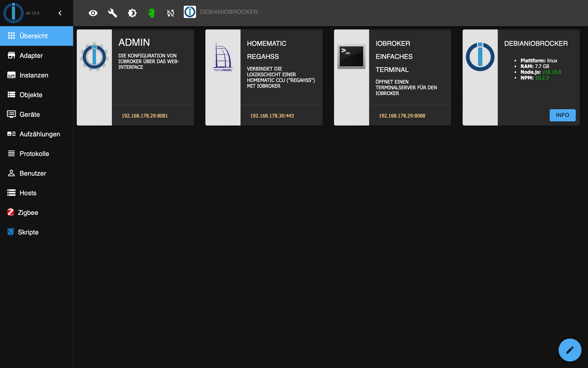
Task: Click the ioBroker logo in the sidebar header
Action: 14,13
